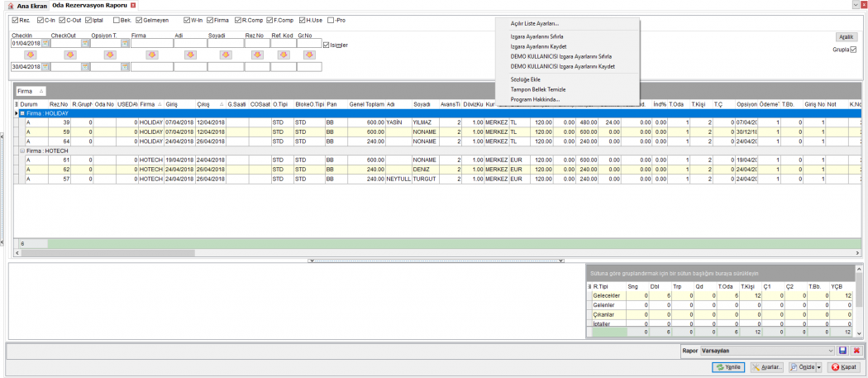Sort by the Çıkış column header
Image resolution: width=868 pixels, height=378 pixels.
pos(210,104)
